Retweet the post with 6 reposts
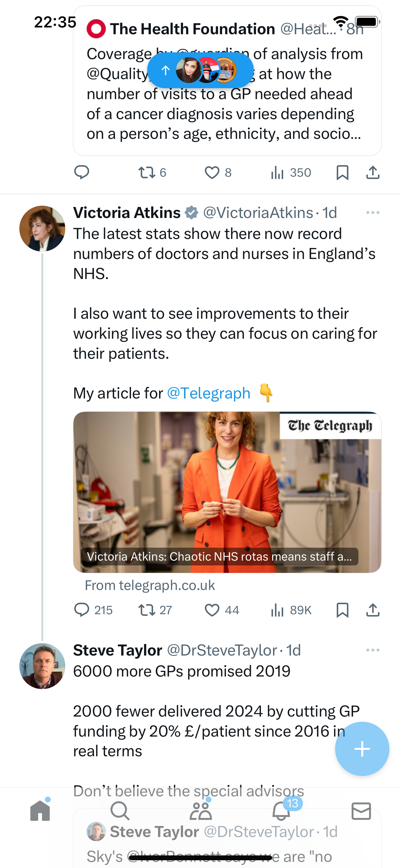 point(152,172)
